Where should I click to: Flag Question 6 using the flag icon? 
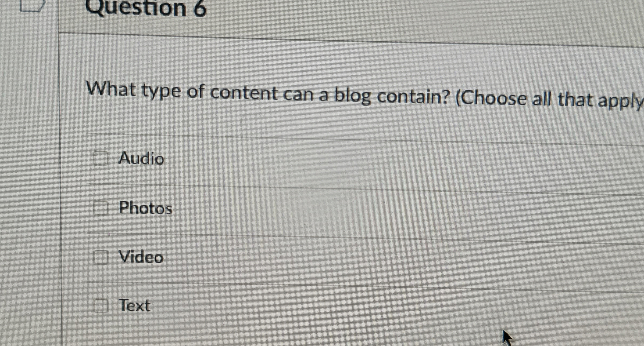pos(32,5)
